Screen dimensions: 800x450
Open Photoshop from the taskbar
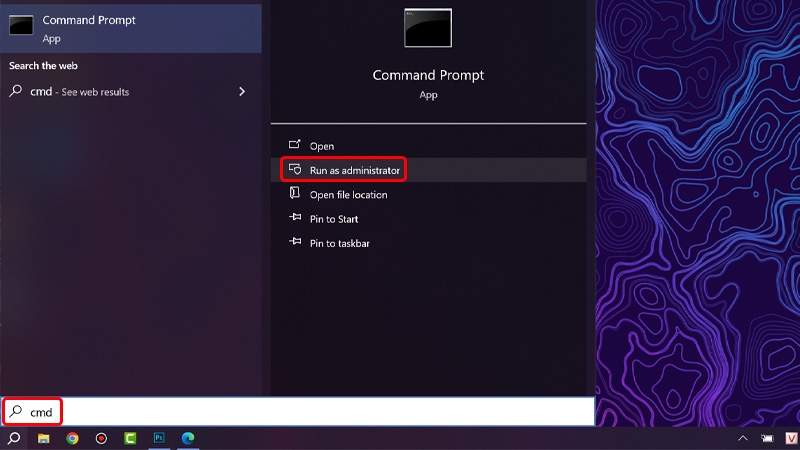pyautogui.click(x=159, y=438)
